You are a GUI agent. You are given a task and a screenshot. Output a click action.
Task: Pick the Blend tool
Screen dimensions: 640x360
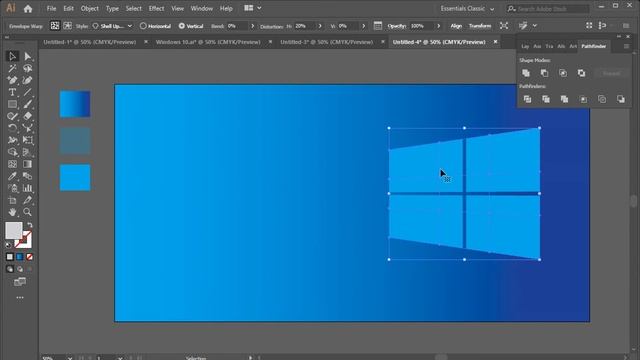(27, 176)
